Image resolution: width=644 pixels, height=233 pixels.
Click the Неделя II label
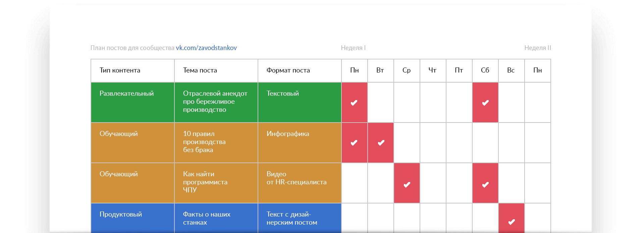click(537, 48)
